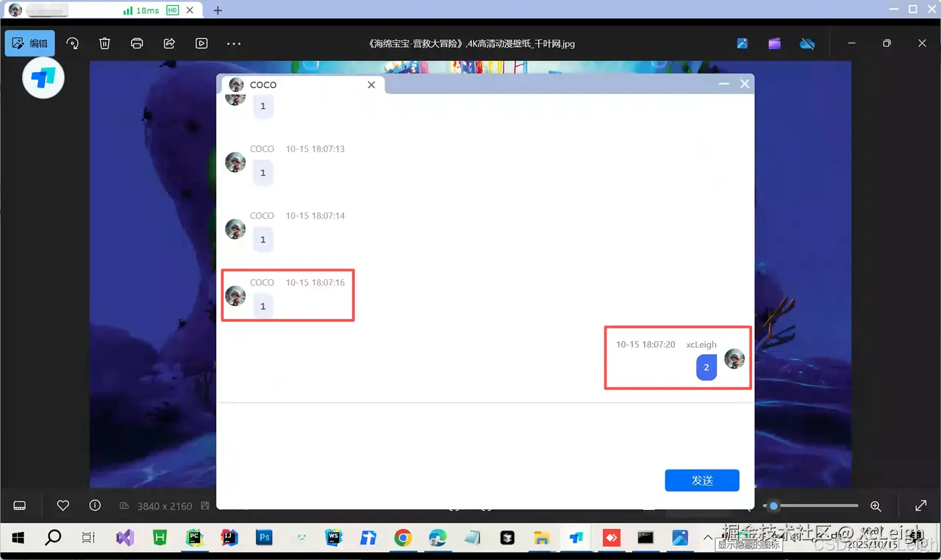Viewport: 941px width, 560px height.
Task: Launch HBuilder from the taskbar
Action: click(160, 538)
